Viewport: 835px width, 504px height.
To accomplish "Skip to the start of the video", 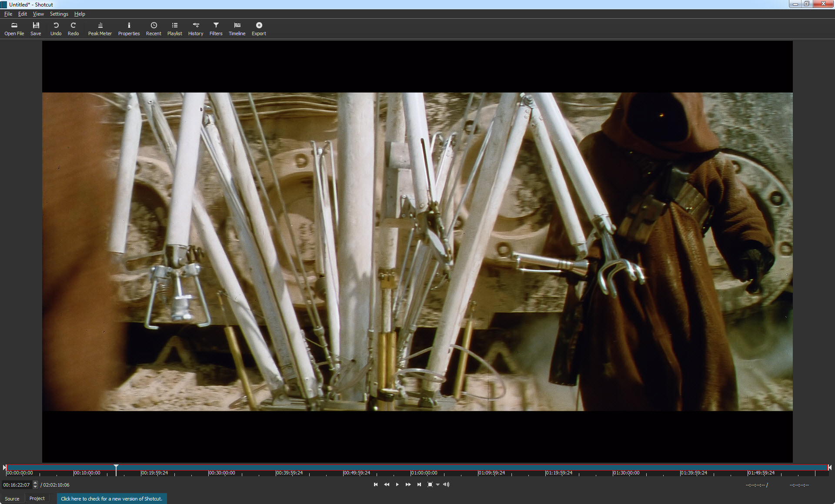I will [376, 484].
